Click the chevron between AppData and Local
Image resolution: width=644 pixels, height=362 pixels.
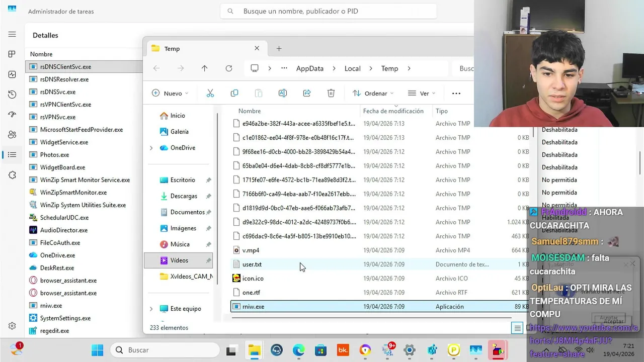coord(334,68)
